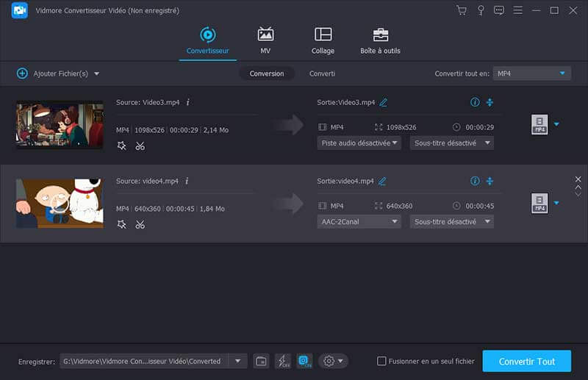Click the video4.mp4 thumbnail preview
This screenshot has width=588, height=380.
pyautogui.click(x=60, y=203)
